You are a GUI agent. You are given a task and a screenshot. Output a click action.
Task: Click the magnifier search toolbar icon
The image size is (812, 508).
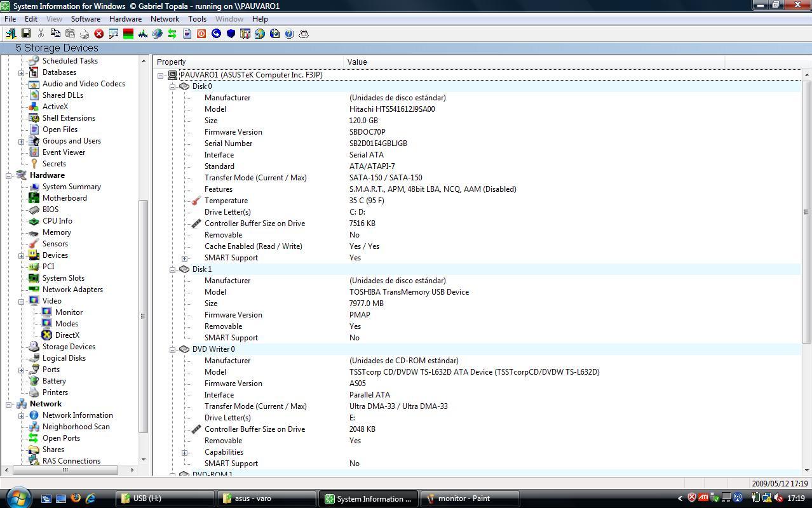pyautogui.click(x=114, y=33)
